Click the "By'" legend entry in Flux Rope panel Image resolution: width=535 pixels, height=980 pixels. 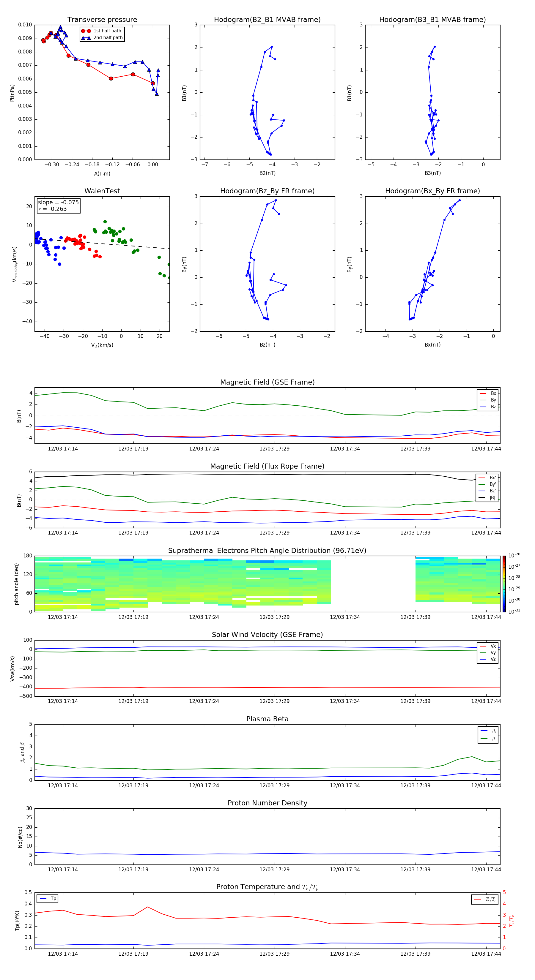487,484
